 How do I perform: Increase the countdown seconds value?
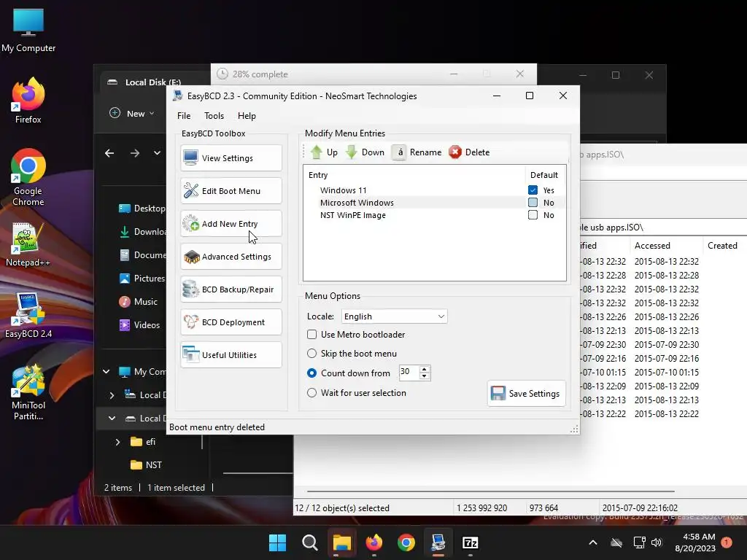(424, 369)
